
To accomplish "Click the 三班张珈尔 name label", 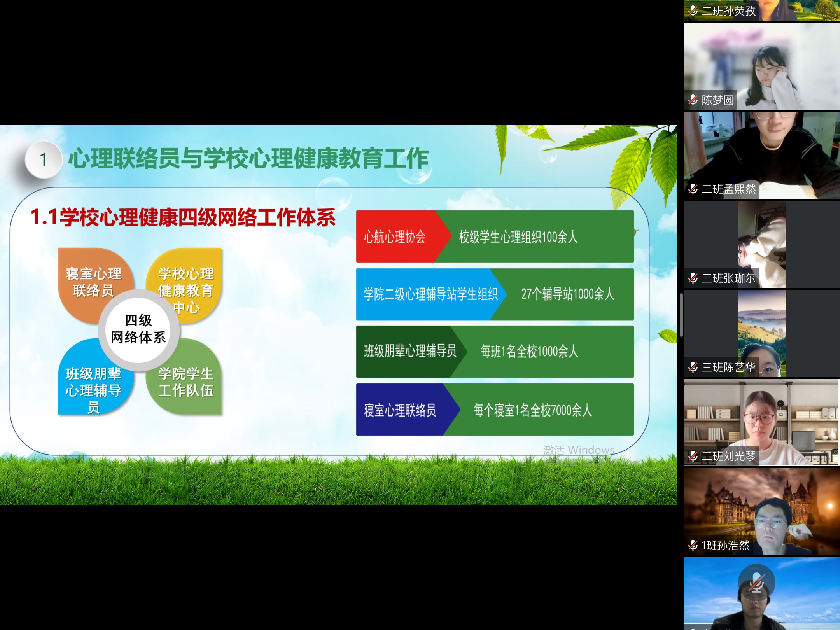I will pyautogui.click(x=728, y=278).
